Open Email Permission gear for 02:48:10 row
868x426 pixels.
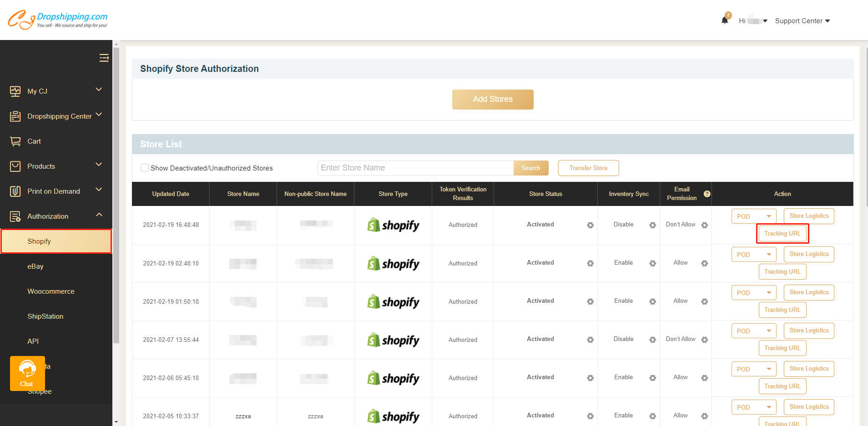pyautogui.click(x=705, y=263)
